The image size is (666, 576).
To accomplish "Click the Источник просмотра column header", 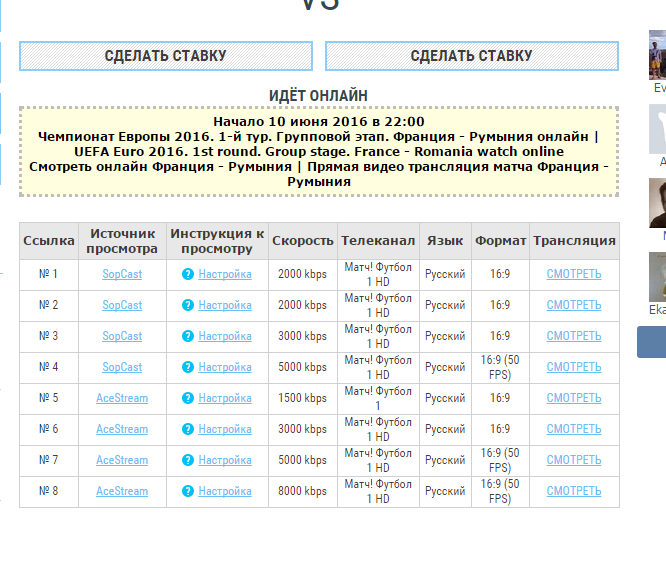I will [x=122, y=241].
